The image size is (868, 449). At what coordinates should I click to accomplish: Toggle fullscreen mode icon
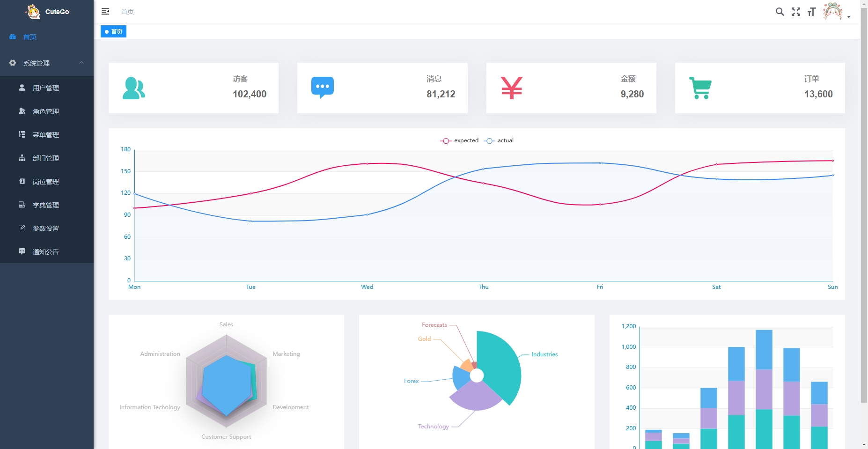796,12
